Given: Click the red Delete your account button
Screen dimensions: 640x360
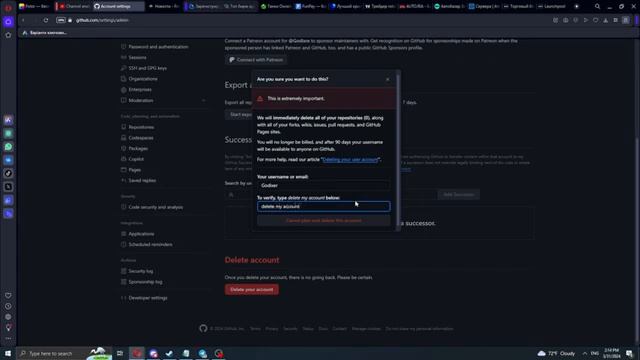Looking at the screenshot, I should click(x=251, y=289).
